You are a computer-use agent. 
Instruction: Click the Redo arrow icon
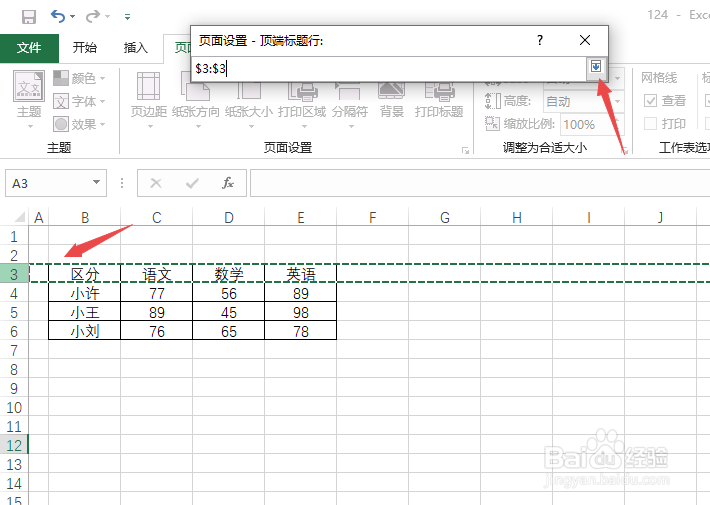coord(93,17)
